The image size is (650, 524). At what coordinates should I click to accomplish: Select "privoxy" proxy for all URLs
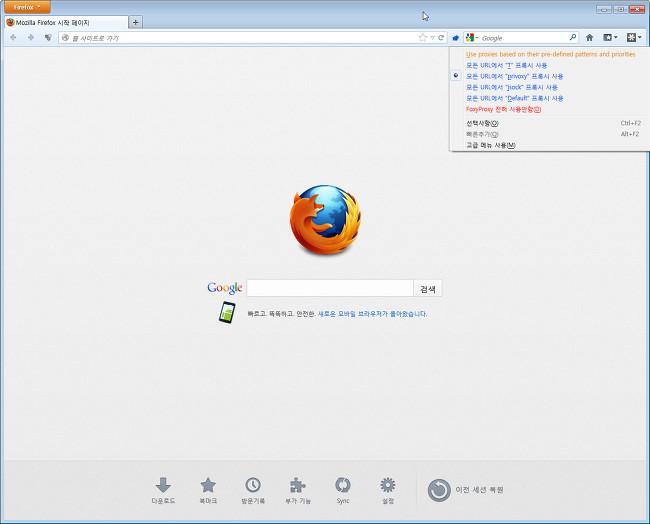(514, 76)
